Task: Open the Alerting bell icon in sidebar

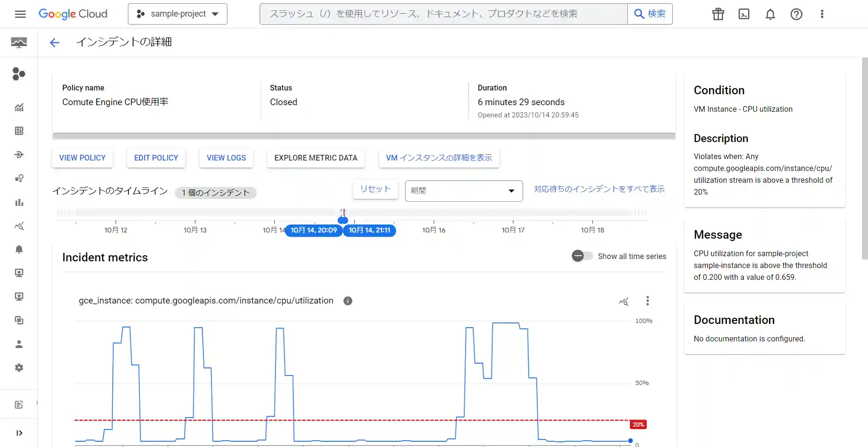Action: tap(19, 250)
